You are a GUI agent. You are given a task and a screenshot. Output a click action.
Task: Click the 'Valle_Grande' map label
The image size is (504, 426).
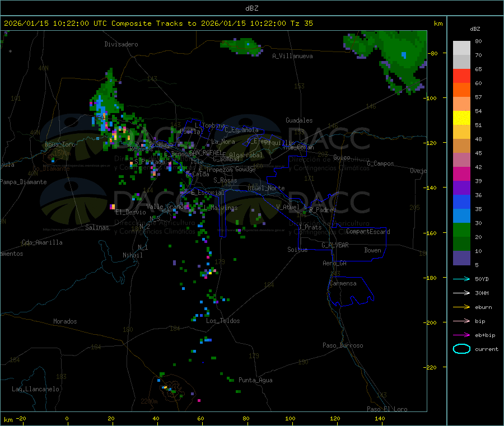[x=166, y=207]
